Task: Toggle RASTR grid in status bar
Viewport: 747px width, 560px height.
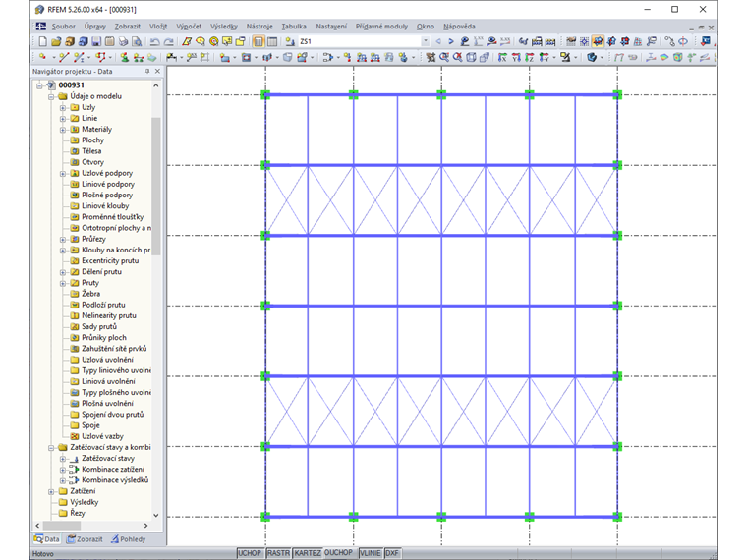Action: (x=278, y=553)
